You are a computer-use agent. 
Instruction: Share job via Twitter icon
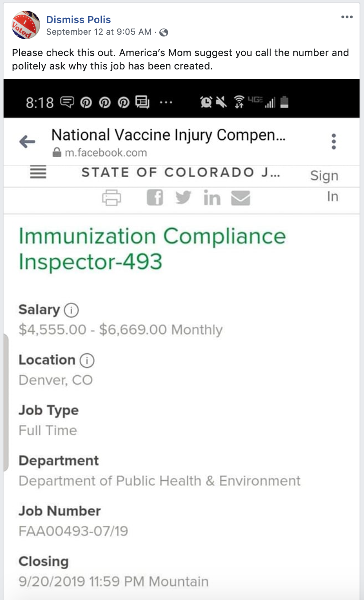(x=183, y=198)
